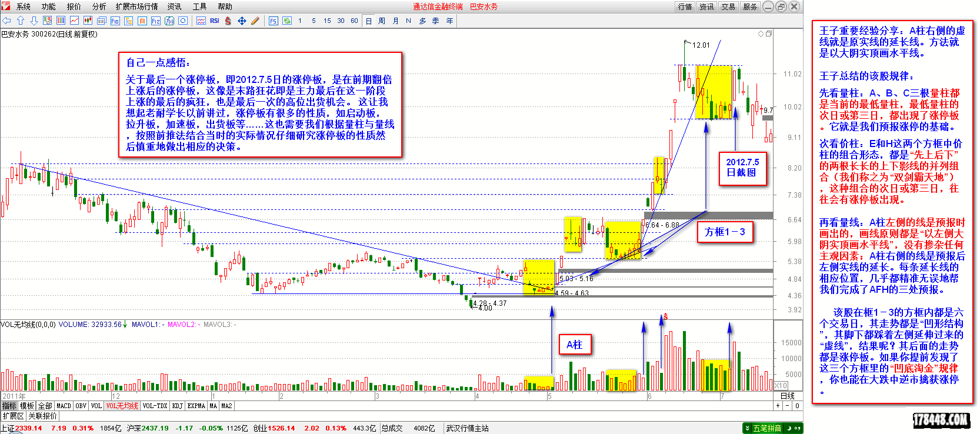
Task: Open the f(x) formula manager icon
Action: point(169,21)
